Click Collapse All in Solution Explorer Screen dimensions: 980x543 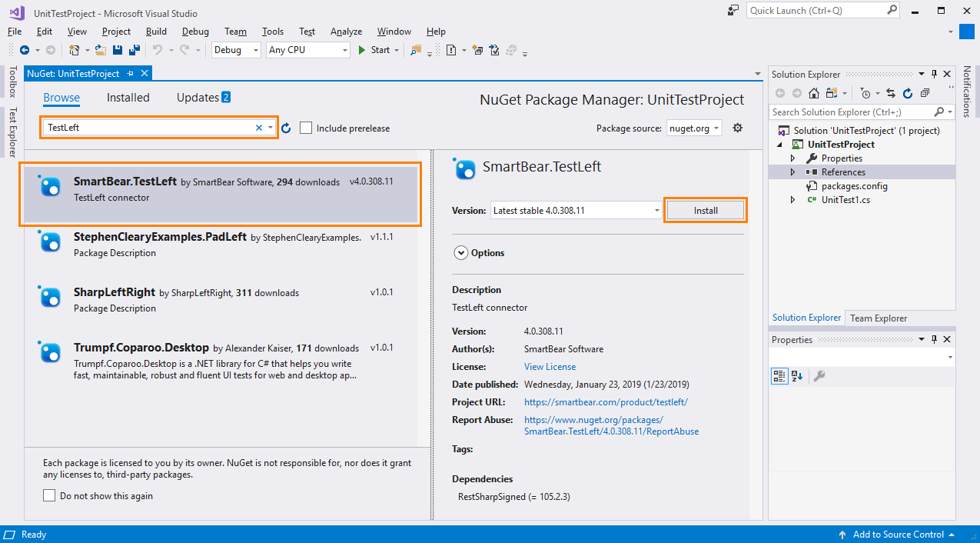[925, 93]
